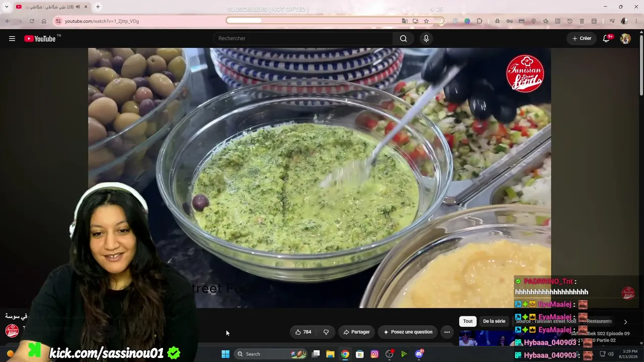Reload the page in Chrome

pos(32,21)
